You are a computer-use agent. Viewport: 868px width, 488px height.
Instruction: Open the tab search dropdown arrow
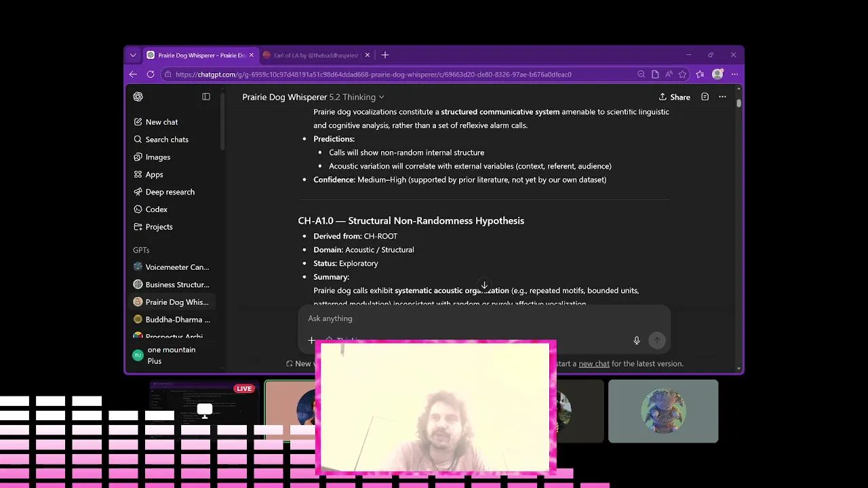(x=133, y=55)
